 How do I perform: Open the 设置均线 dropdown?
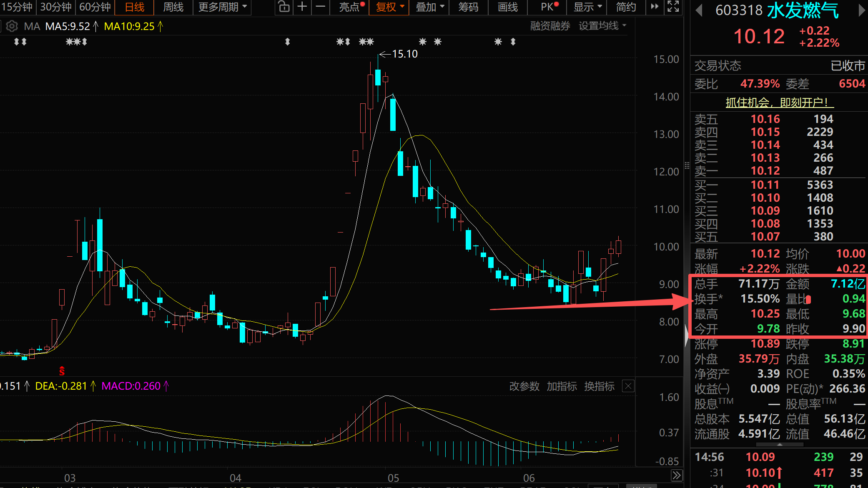point(602,26)
